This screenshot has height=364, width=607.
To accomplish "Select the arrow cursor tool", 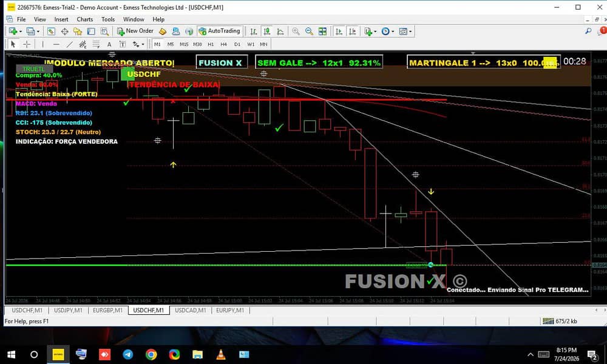I will point(13,44).
